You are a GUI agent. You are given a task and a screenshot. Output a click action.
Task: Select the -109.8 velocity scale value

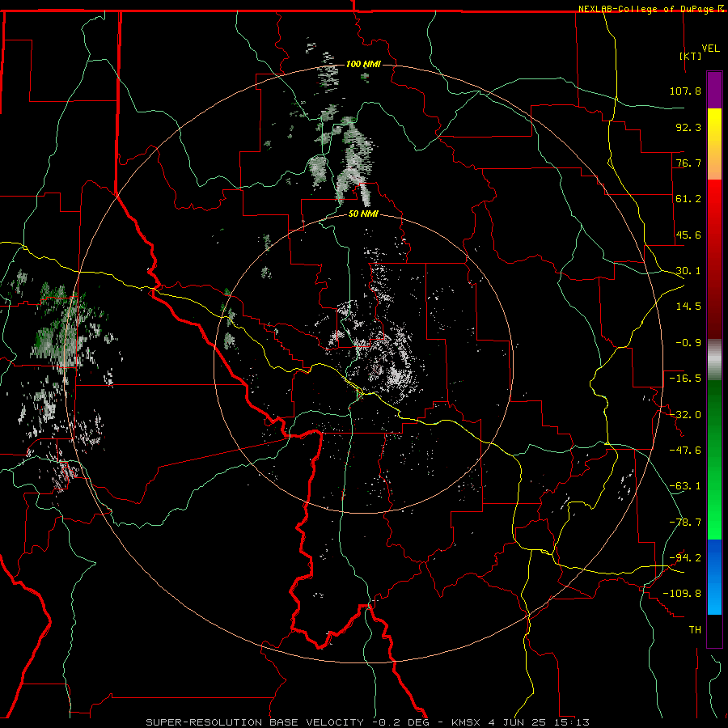coord(682,594)
